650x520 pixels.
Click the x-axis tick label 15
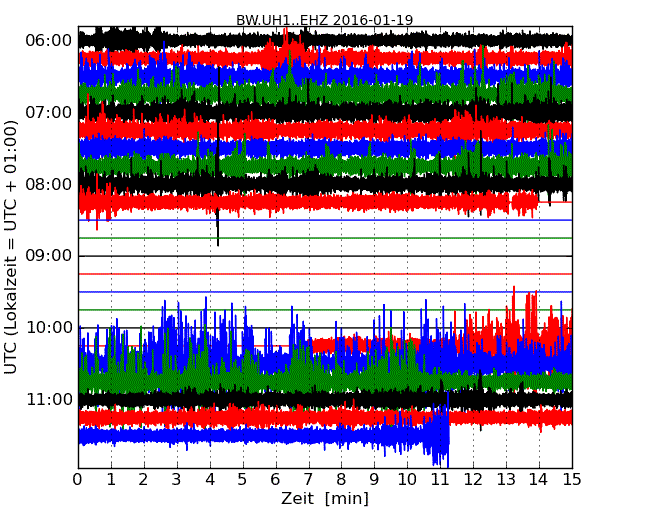(x=572, y=478)
